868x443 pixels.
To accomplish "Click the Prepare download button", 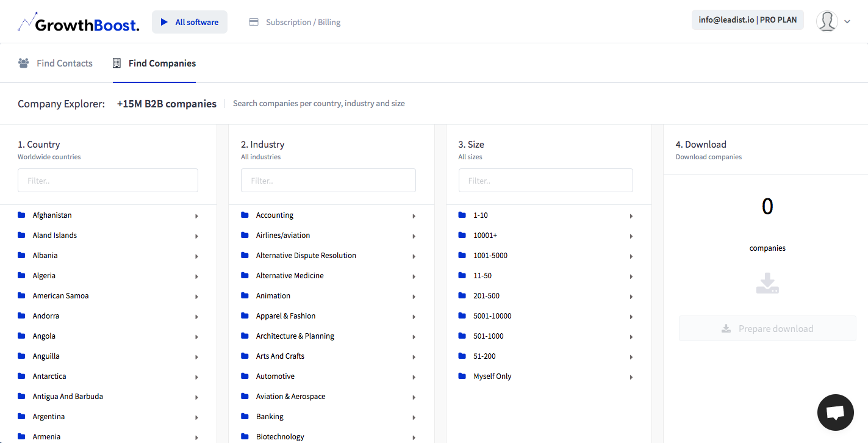I will click(767, 328).
